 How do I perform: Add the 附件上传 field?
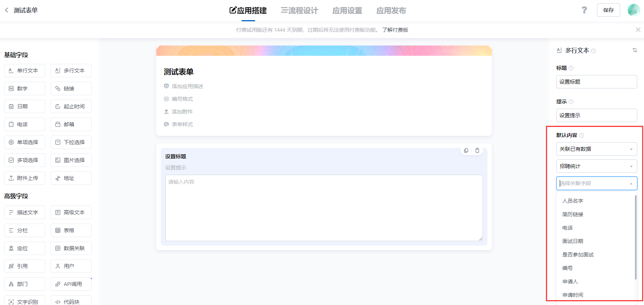(x=25, y=178)
